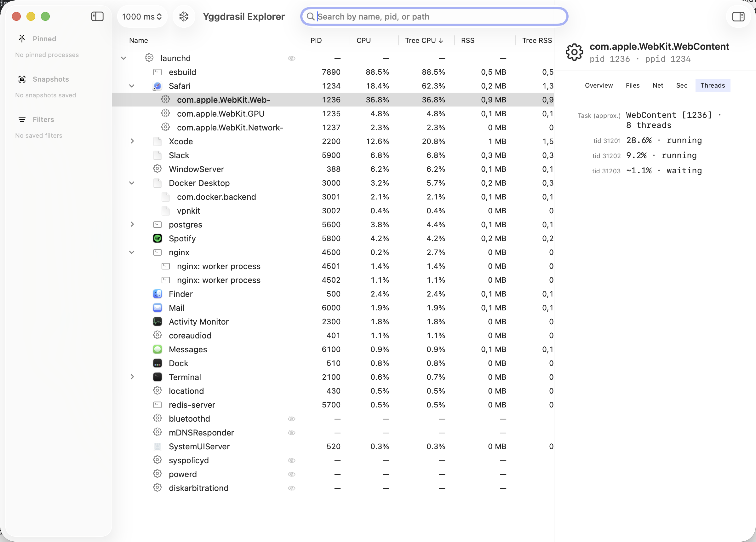Focus the search by name, pid, or path field
Screen dimensions: 756x542
[x=434, y=16]
